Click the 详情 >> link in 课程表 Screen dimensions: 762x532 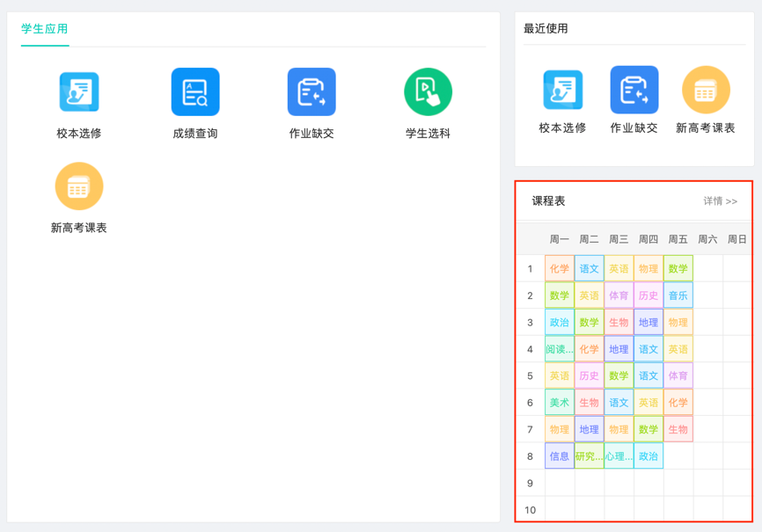721,201
